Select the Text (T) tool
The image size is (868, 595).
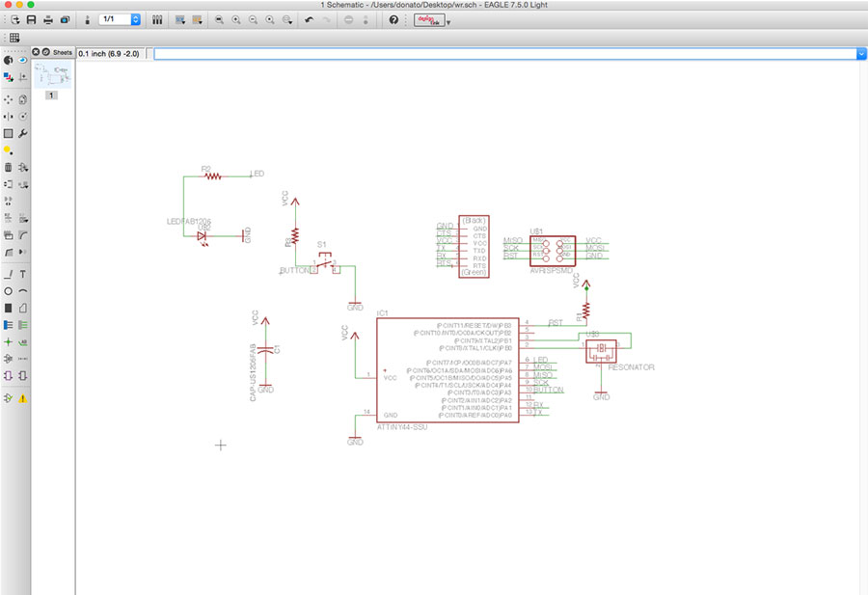pos(23,274)
